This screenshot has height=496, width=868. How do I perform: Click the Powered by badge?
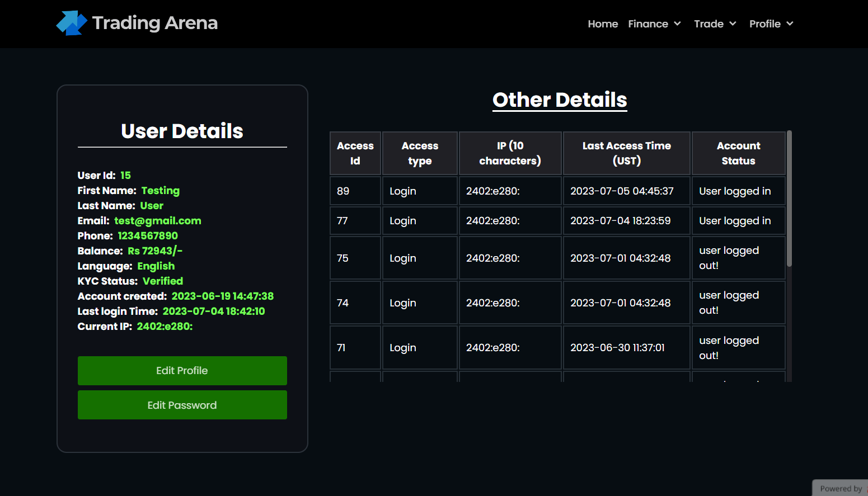click(839, 488)
